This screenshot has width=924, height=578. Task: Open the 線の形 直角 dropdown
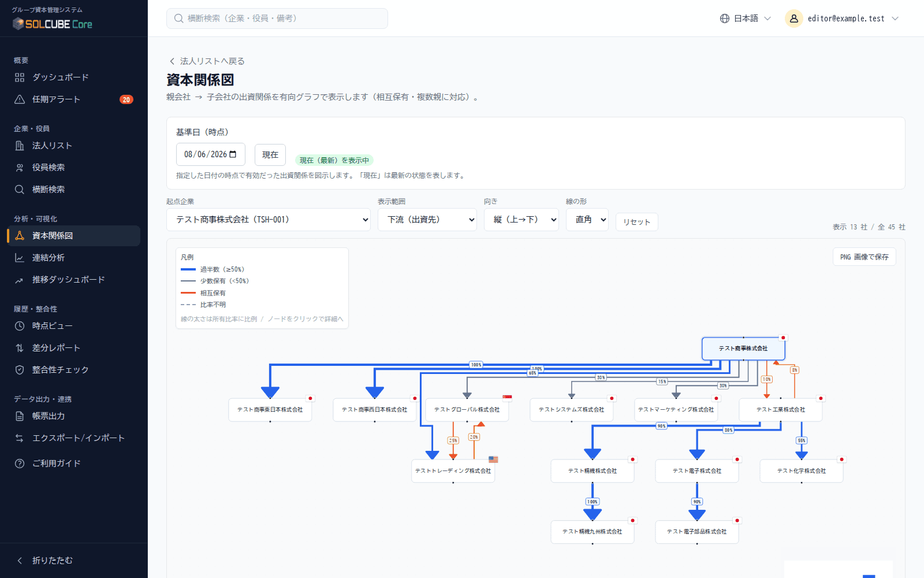(587, 220)
